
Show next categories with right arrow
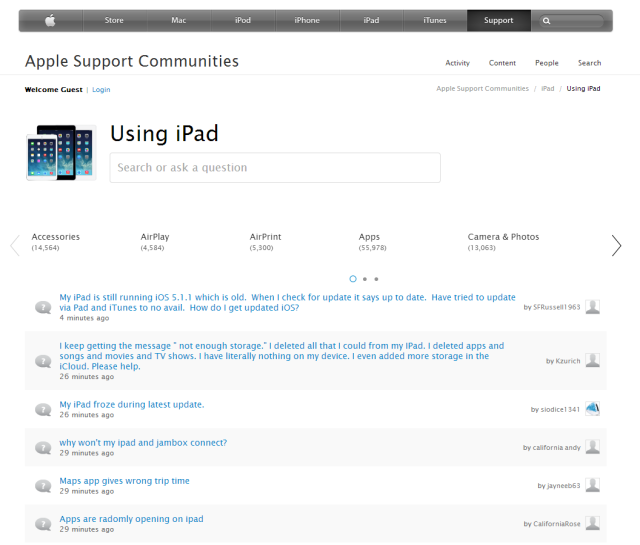coord(616,245)
